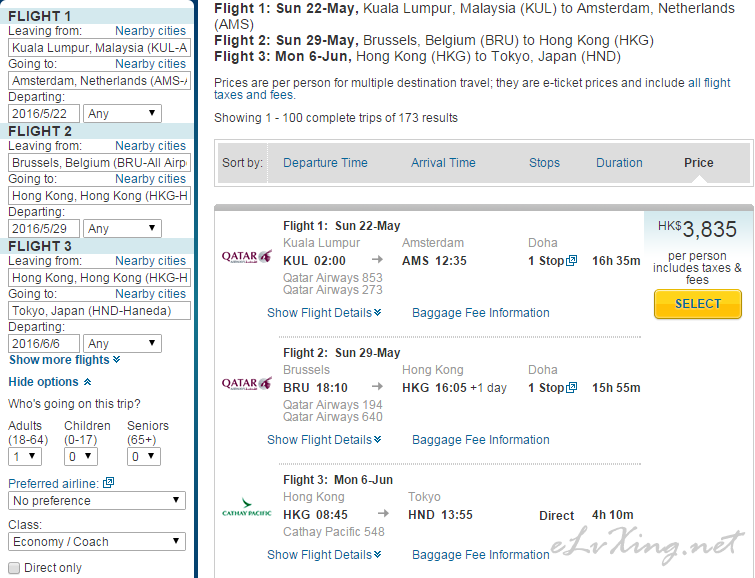Focus the Kuala Lumpur Leaving from field
The width and height of the screenshot is (755, 578).
tap(100, 48)
